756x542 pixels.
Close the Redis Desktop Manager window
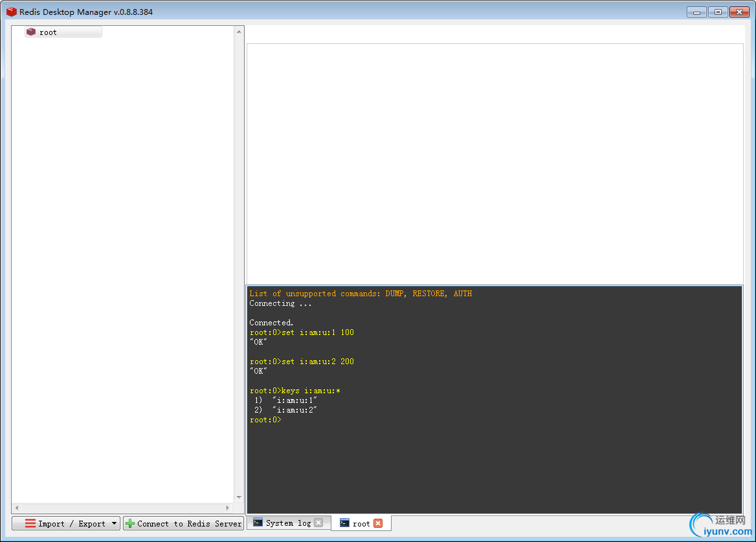click(739, 12)
